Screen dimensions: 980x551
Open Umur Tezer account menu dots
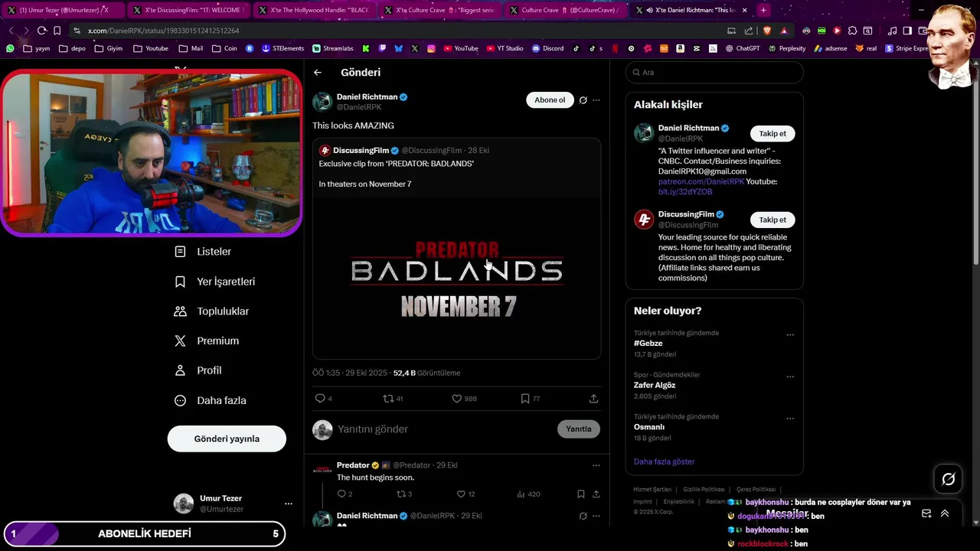point(289,504)
